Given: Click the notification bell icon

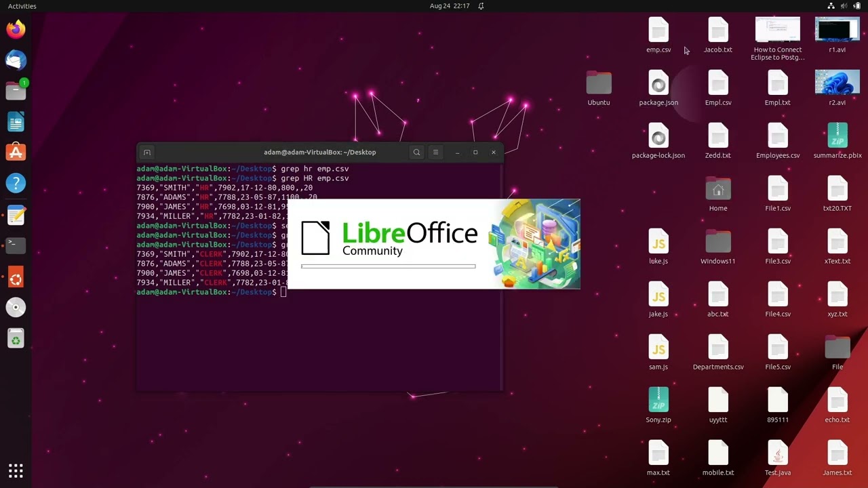Looking at the screenshot, I should [x=481, y=6].
